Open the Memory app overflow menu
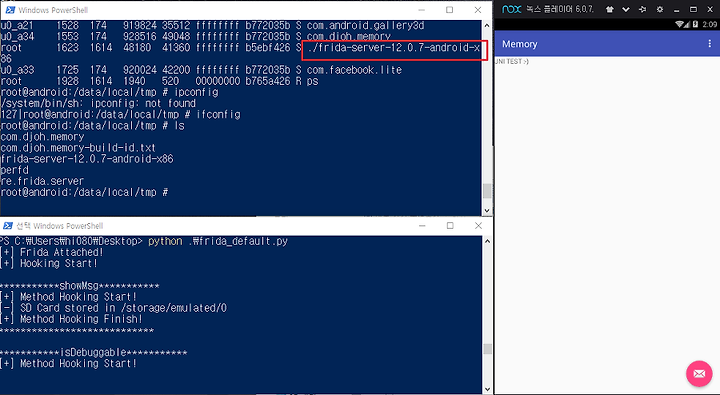The image size is (720, 395). coord(709,44)
